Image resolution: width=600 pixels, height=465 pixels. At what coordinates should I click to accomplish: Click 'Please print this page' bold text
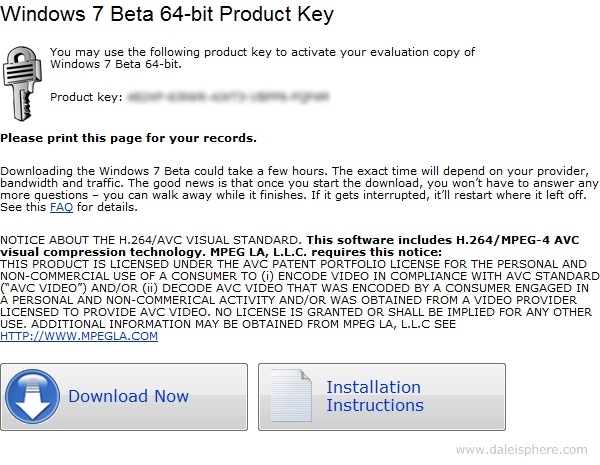coord(128,138)
